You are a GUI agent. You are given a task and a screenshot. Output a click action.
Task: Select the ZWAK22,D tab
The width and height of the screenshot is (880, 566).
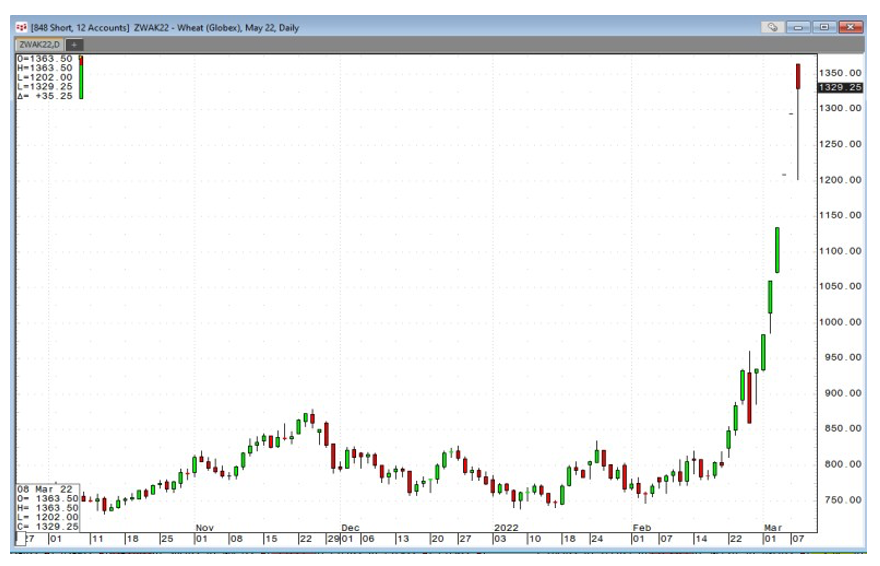tap(39, 44)
